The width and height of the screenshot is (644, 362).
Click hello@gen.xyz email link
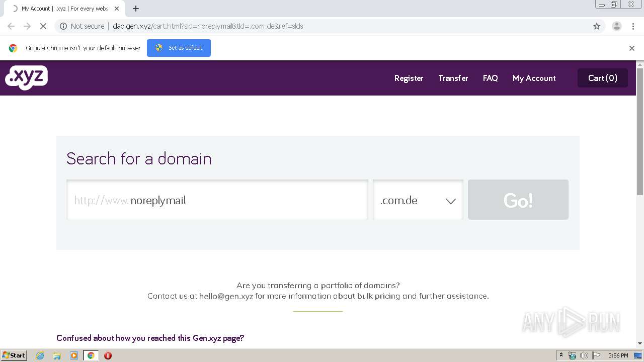tap(226, 296)
